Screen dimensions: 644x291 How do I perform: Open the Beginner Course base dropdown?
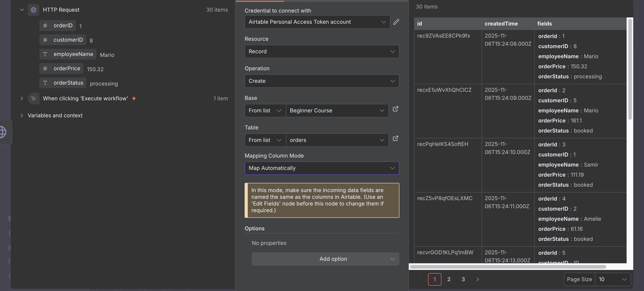337,111
